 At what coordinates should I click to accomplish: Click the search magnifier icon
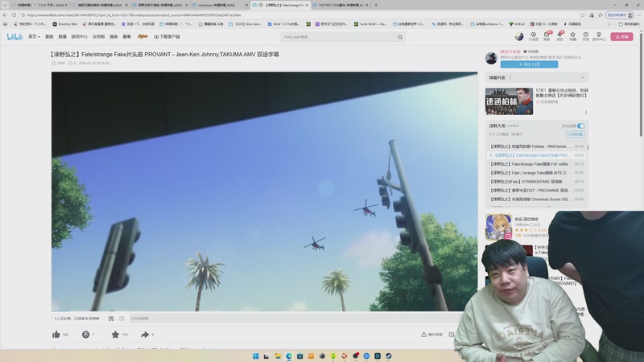(x=400, y=37)
